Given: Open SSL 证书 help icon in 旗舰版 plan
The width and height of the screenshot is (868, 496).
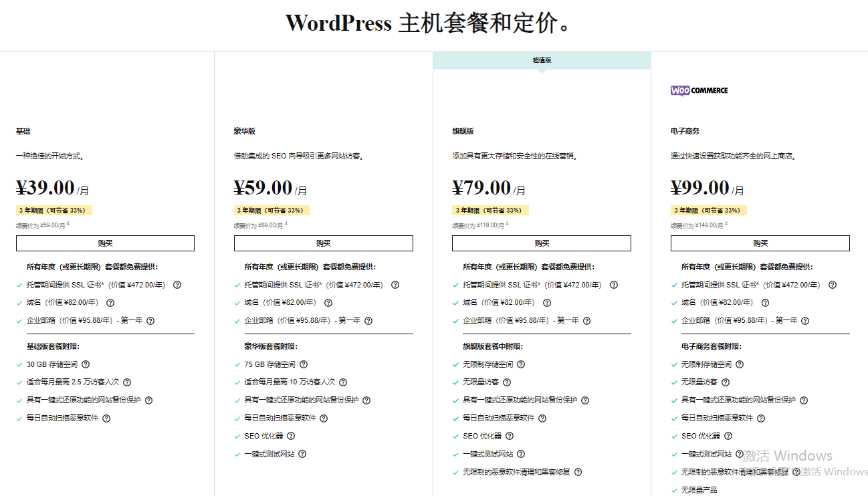Looking at the screenshot, I should 614,285.
